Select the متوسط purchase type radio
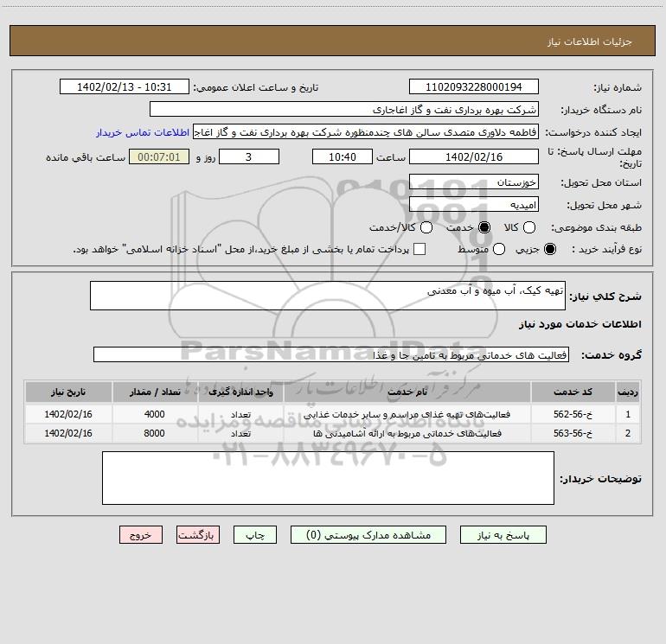Screen dimensions: 666x644 (499, 249)
